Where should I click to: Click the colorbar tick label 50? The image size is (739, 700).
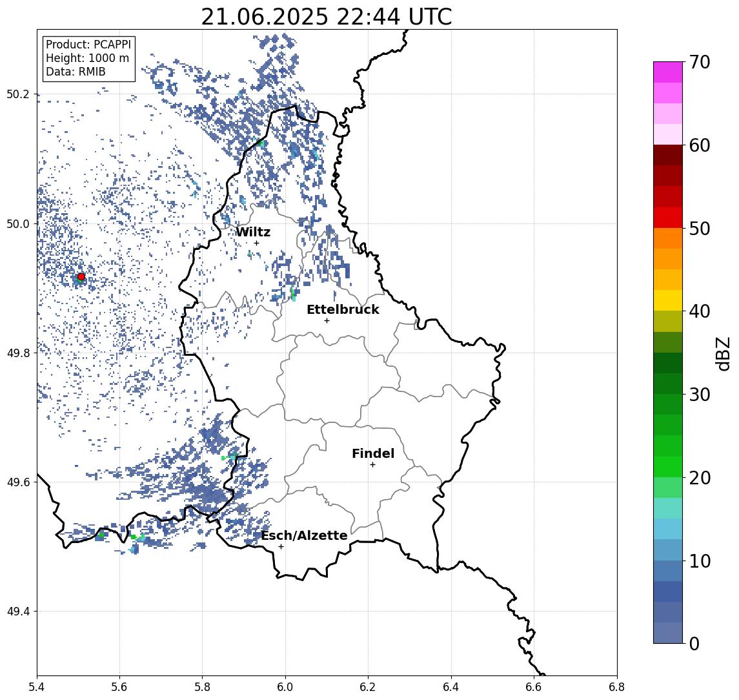(700, 229)
